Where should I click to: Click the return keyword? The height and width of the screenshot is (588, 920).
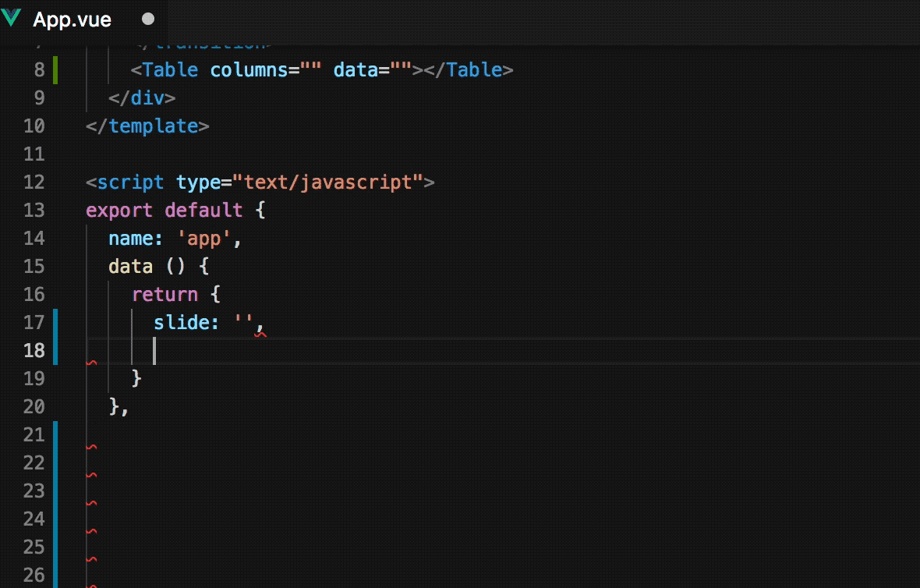coord(165,295)
